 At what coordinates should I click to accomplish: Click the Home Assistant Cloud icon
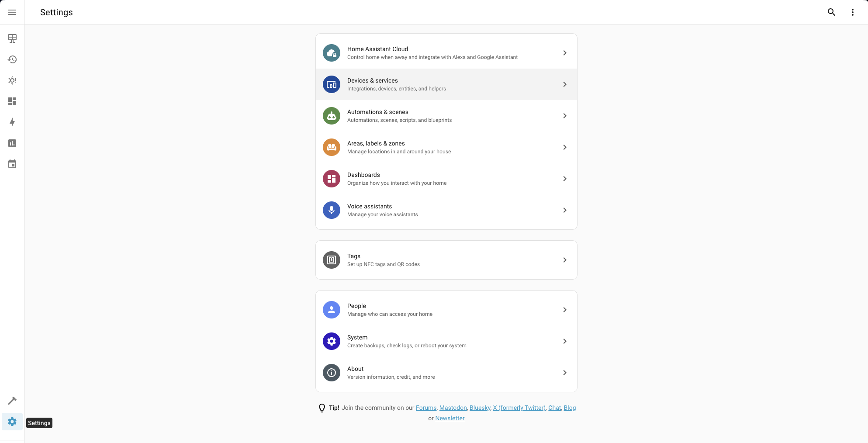(x=332, y=53)
